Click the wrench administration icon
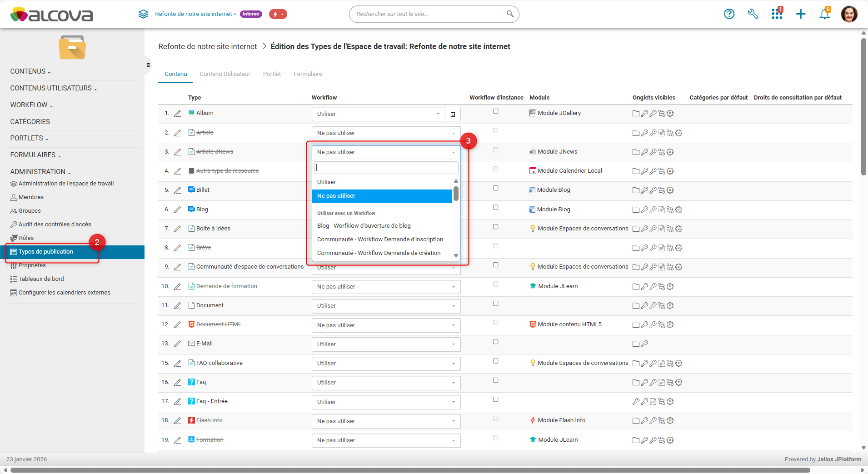This screenshot has height=474, width=868. [x=753, y=14]
